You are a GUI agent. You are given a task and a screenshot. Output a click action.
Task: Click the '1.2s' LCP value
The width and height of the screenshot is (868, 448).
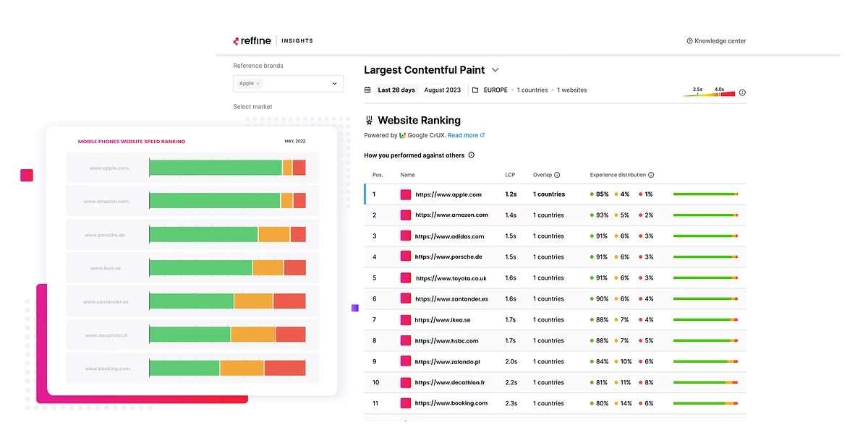point(511,194)
